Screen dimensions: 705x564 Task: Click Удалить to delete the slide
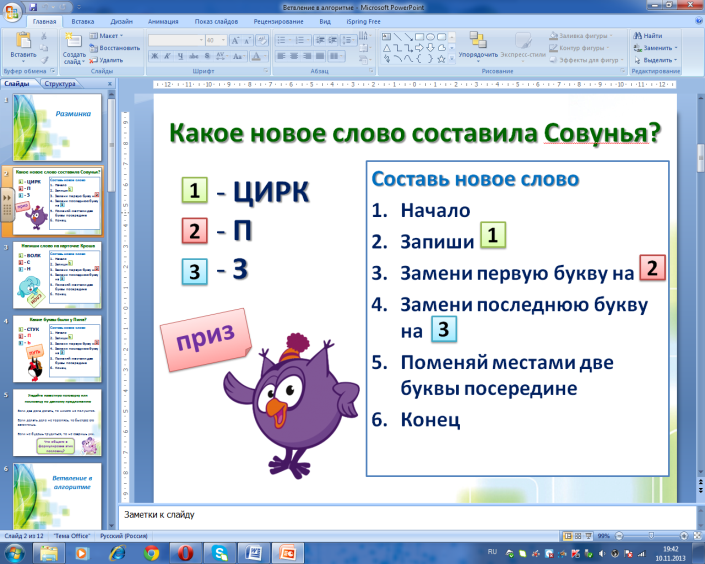tap(106, 60)
